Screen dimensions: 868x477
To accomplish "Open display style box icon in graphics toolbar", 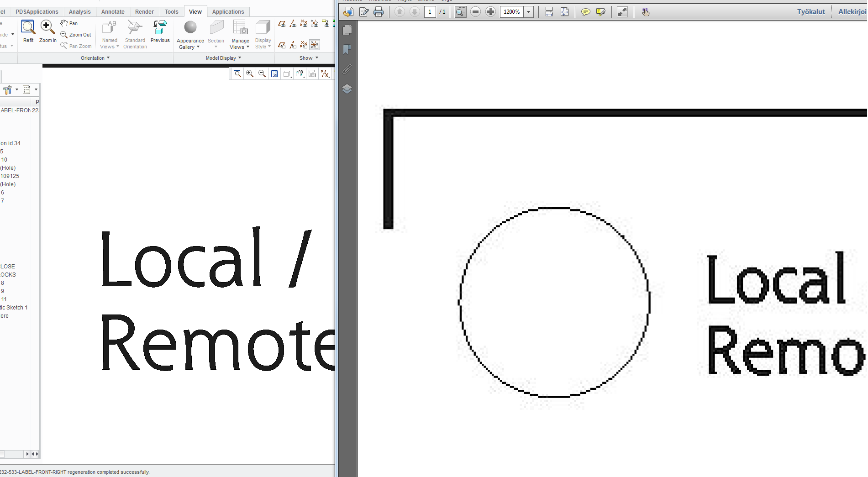I will 287,73.
